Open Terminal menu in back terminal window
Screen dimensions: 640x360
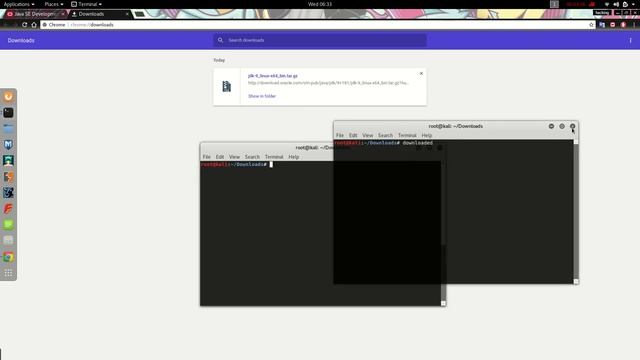click(x=274, y=157)
